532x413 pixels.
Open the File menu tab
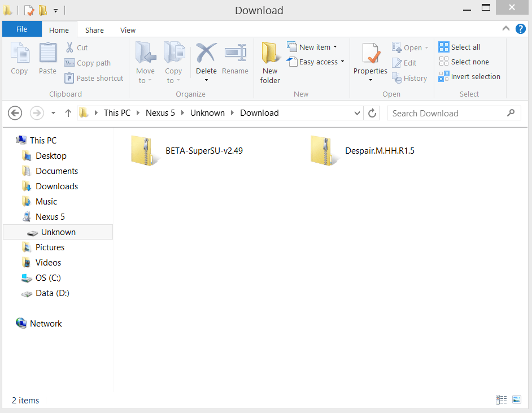[x=21, y=29]
